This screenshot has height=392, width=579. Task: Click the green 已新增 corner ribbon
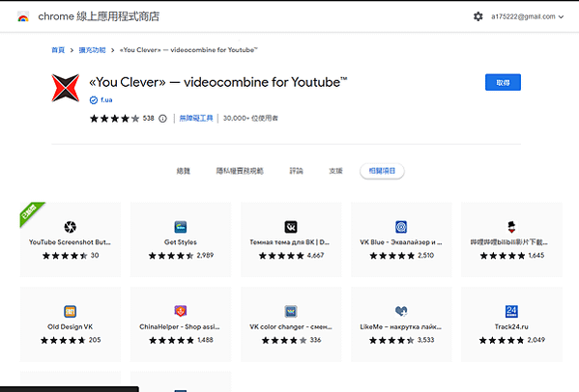click(30, 213)
